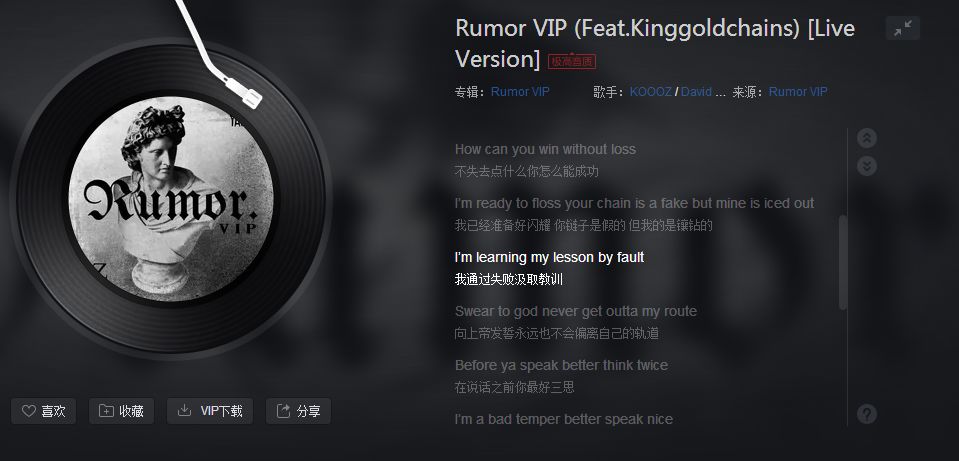Click the 极高音质 sound quality badge
Screen dimensions: 959x461
[572, 61]
